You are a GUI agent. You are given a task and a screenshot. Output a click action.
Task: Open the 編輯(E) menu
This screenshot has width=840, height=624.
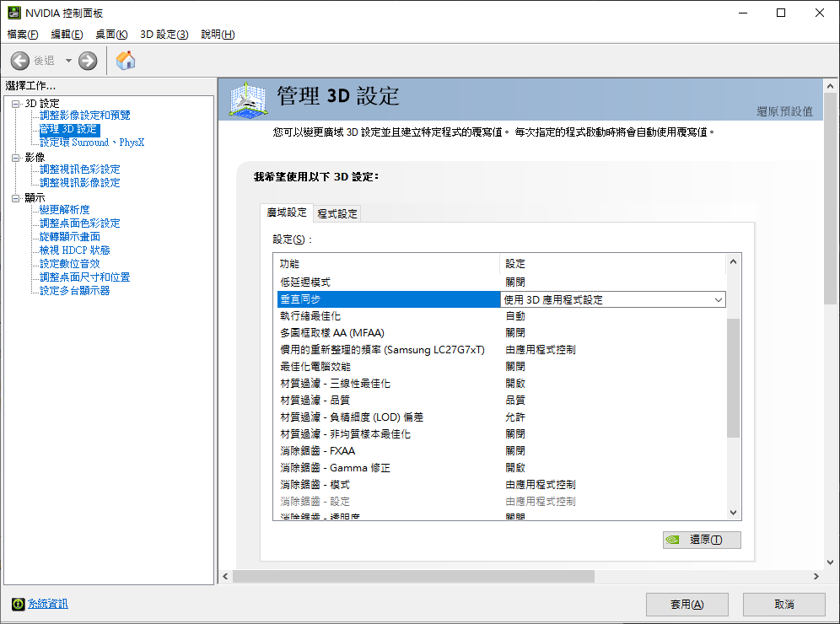[67, 35]
